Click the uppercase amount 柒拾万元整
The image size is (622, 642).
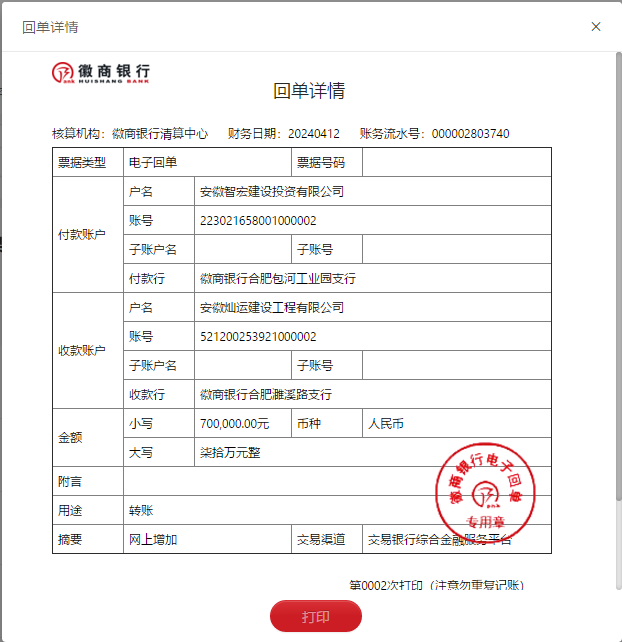pos(230,453)
